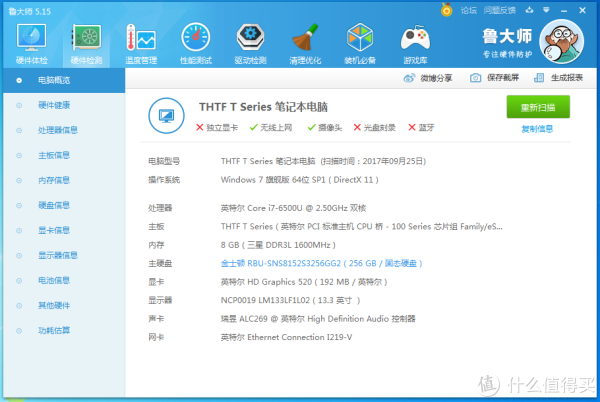Click NCP0019 LM133LF1L02 display text

point(290,301)
